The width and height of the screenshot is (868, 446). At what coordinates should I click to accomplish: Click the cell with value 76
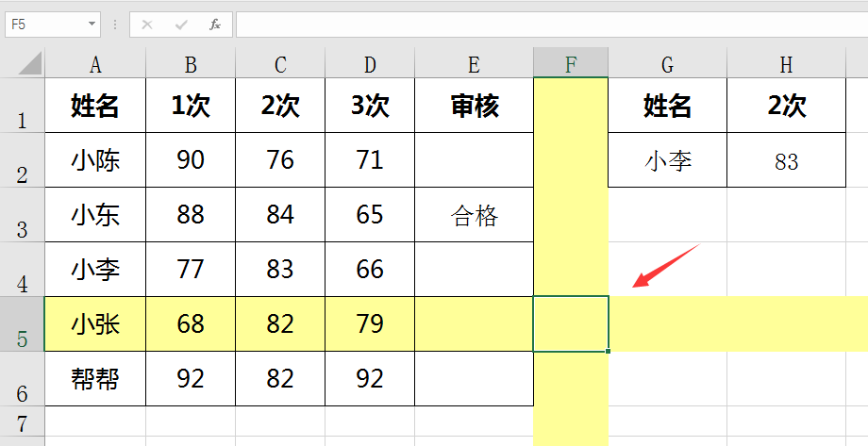(x=280, y=160)
